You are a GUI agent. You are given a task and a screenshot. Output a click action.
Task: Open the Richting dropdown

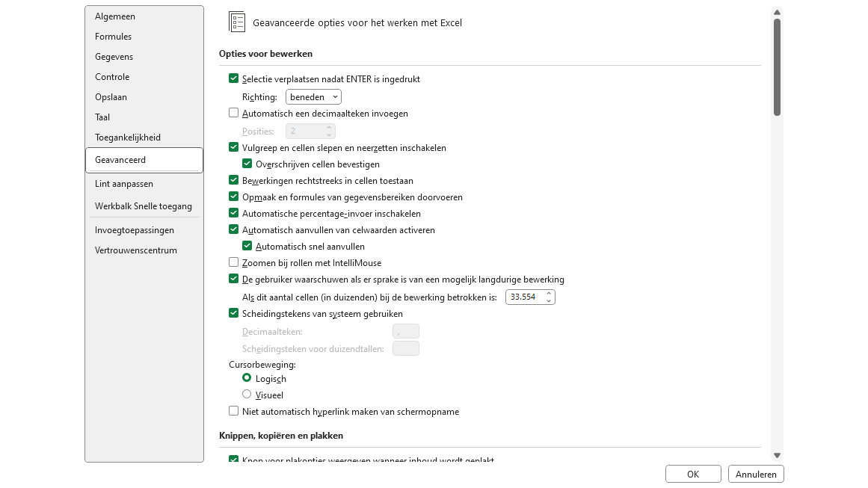pos(313,96)
